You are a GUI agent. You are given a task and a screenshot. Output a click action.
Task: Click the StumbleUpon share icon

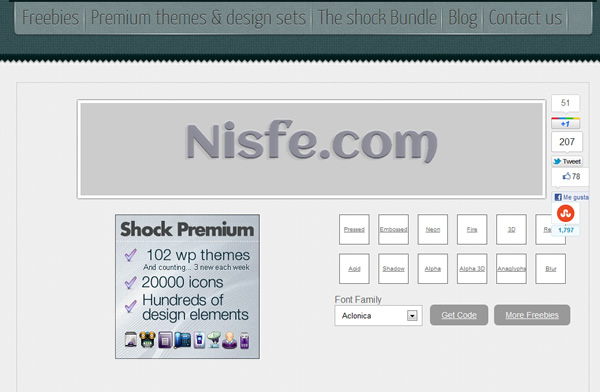[566, 213]
